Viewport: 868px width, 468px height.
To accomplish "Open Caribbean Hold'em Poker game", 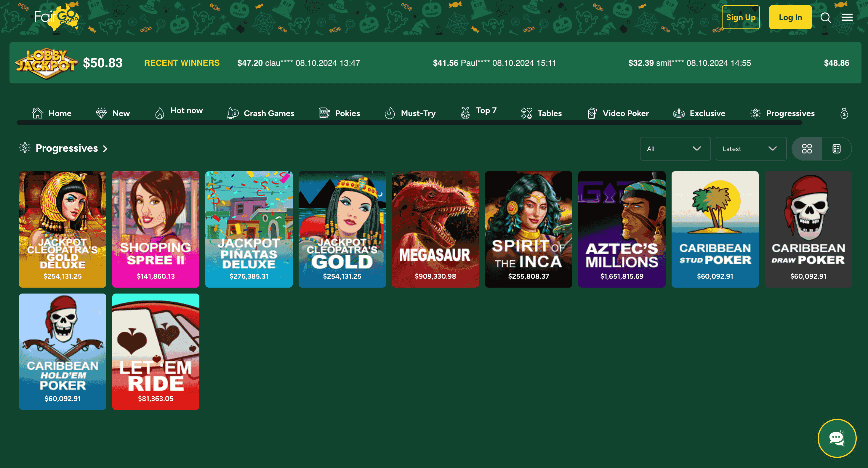I will [x=63, y=351].
